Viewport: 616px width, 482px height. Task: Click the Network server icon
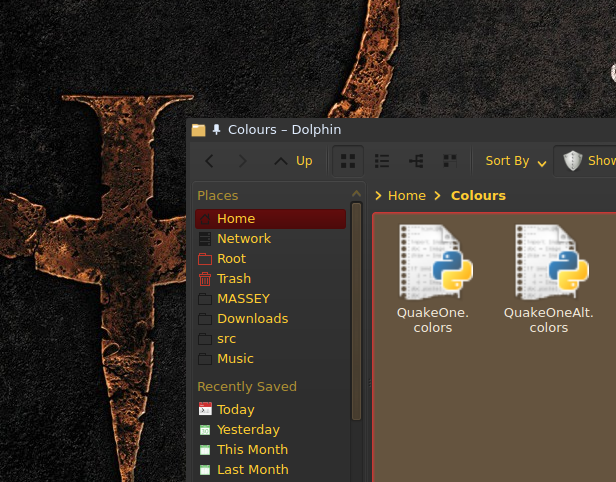point(205,239)
